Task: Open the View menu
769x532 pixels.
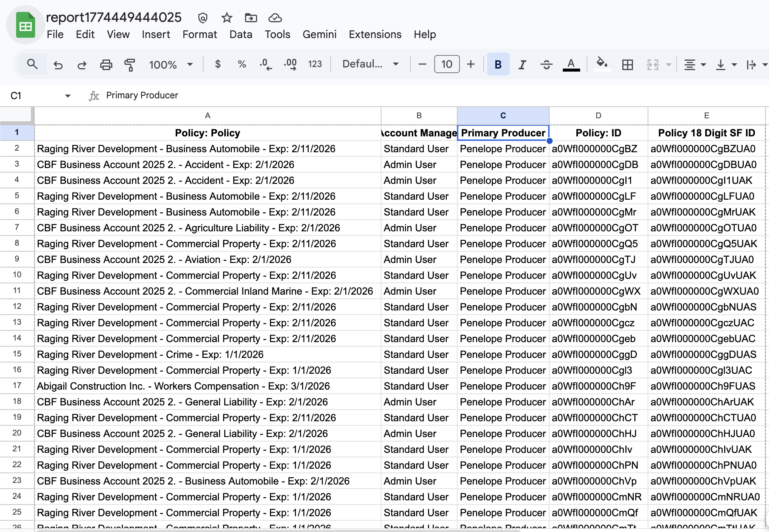Action: [x=118, y=34]
